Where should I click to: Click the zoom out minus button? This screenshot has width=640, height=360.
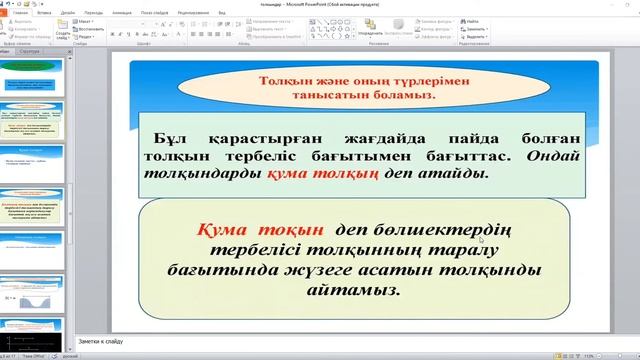[x=599, y=356]
